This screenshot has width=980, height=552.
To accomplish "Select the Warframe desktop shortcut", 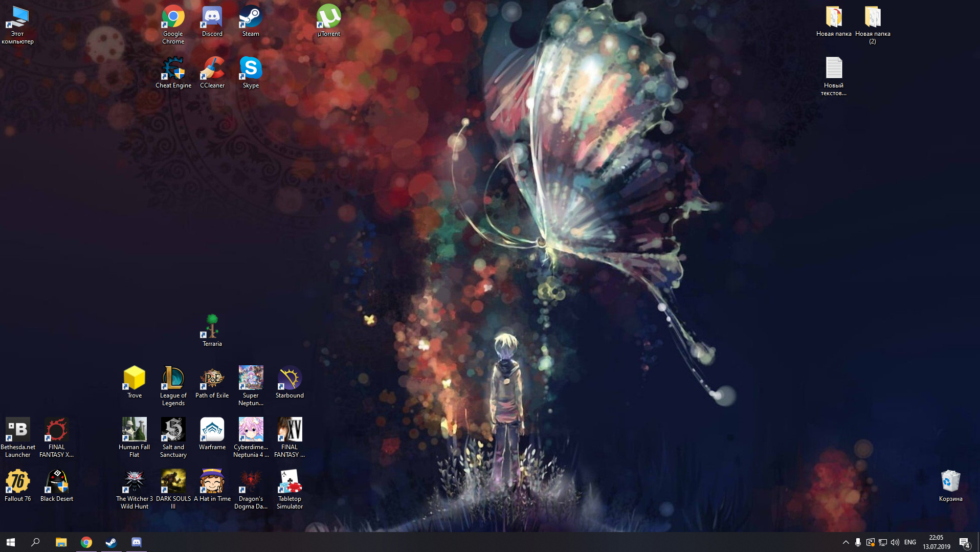I will (212, 434).
